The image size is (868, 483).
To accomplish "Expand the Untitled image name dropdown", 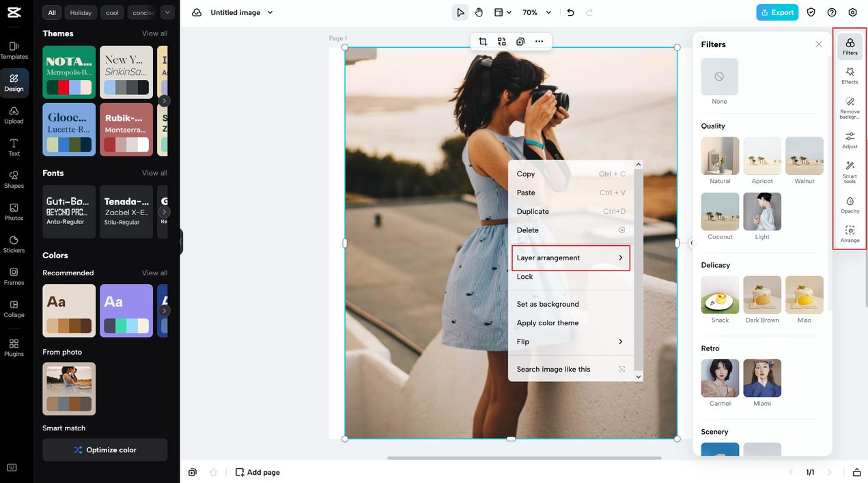I will click(270, 12).
